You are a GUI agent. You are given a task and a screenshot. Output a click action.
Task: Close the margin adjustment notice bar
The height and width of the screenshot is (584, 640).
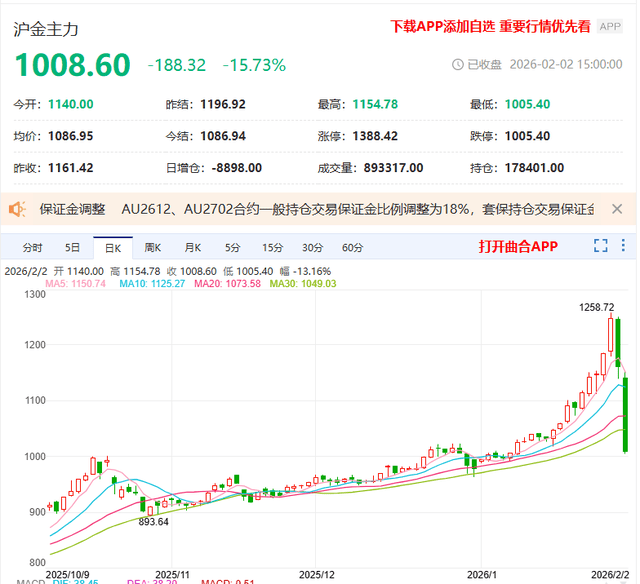coord(617,209)
